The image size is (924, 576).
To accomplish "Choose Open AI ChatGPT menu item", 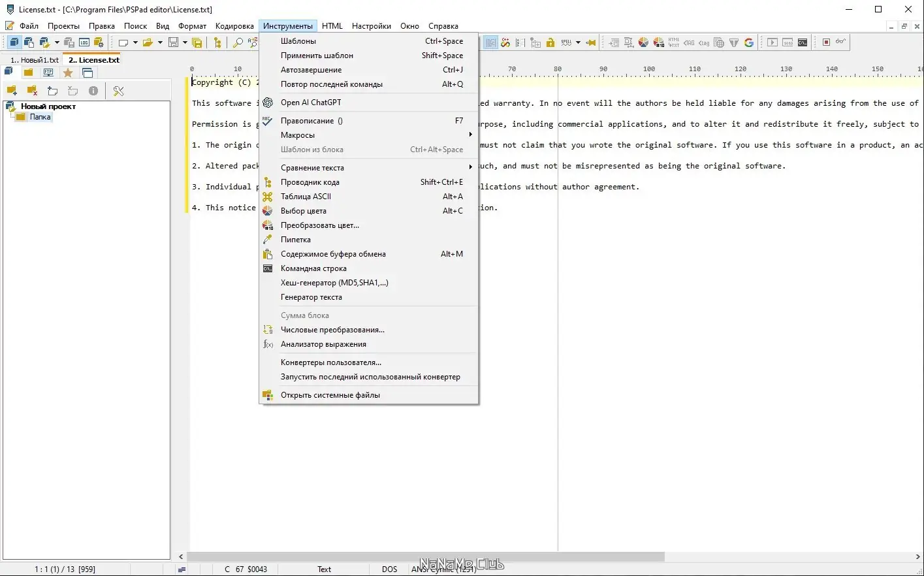I will [369, 103].
